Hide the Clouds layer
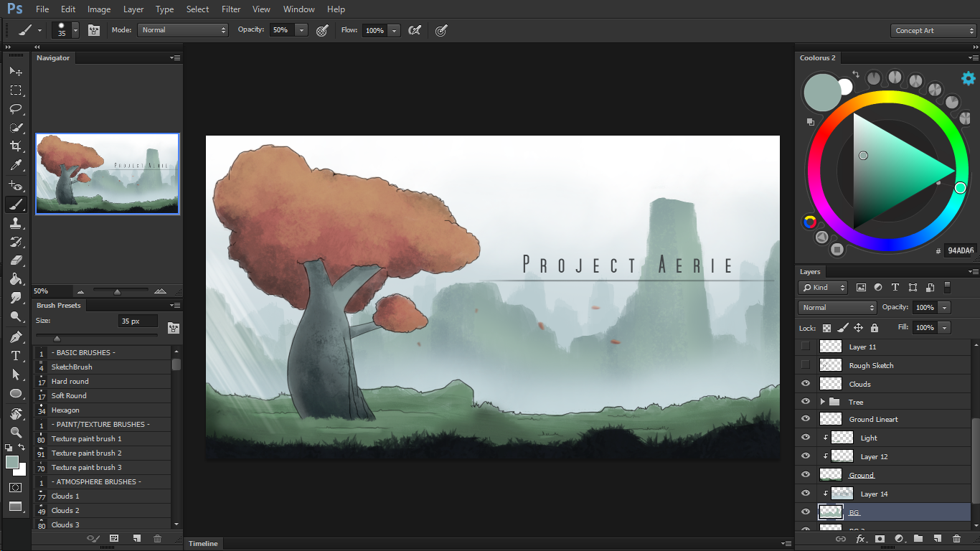 (x=806, y=384)
